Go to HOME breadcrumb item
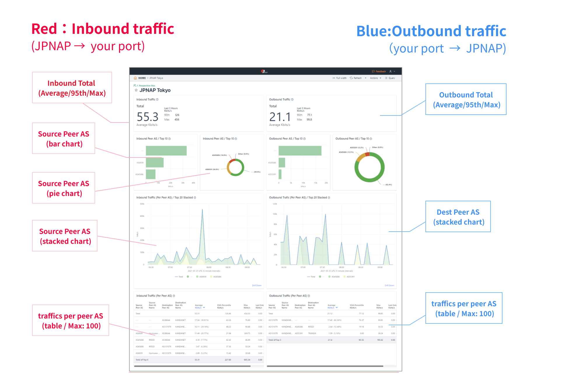This screenshot has width=562, height=392. point(142,78)
